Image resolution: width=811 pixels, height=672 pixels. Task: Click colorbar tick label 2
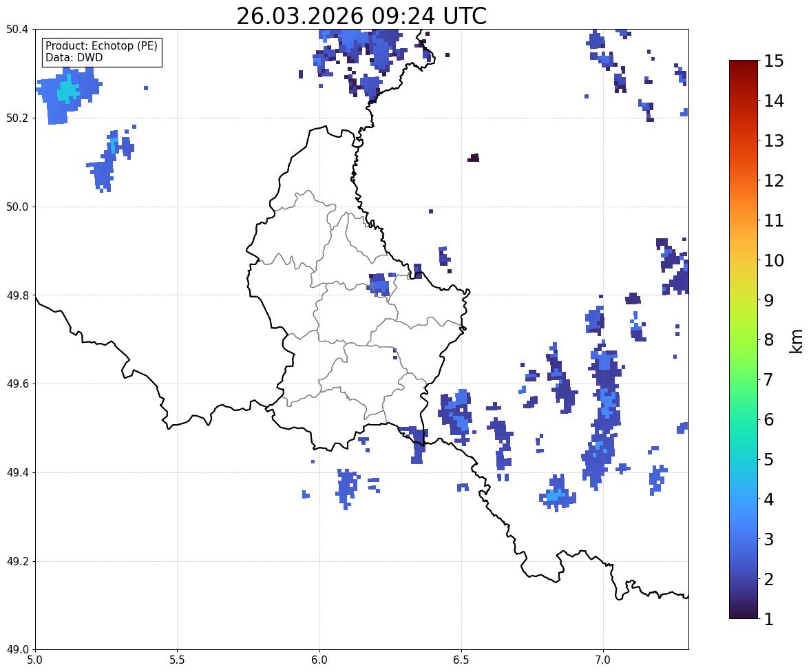point(768,579)
